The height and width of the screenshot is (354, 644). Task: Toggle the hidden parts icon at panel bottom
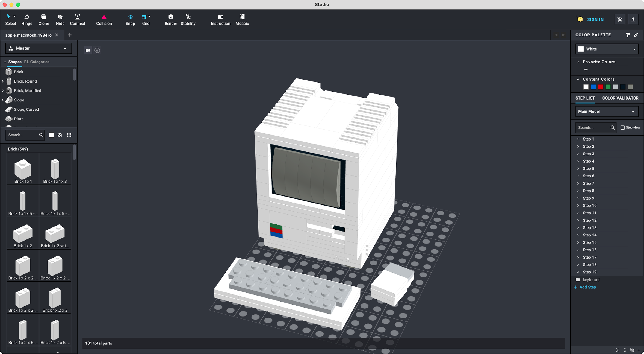[x=632, y=350]
